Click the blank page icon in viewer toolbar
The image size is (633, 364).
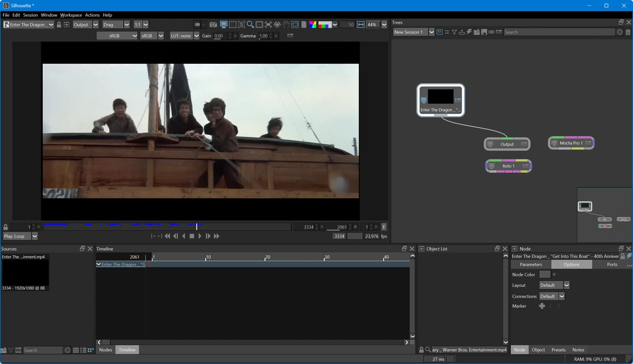click(x=303, y=24)
